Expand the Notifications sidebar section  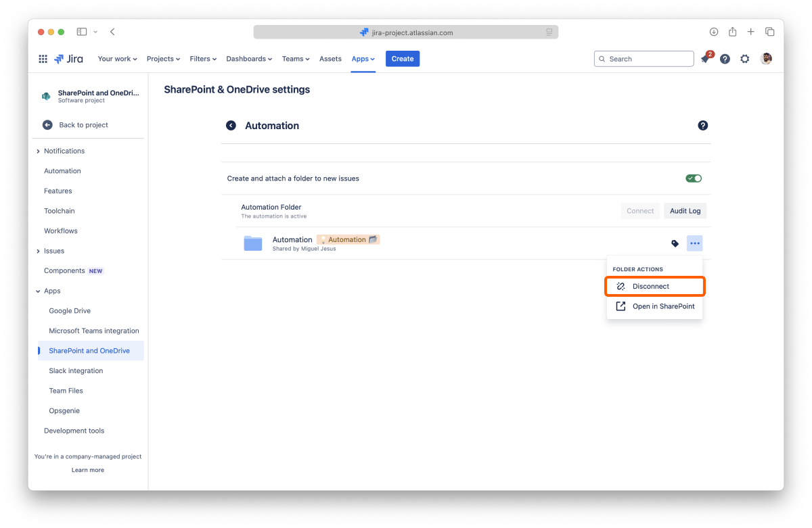[x=38, y=151]
